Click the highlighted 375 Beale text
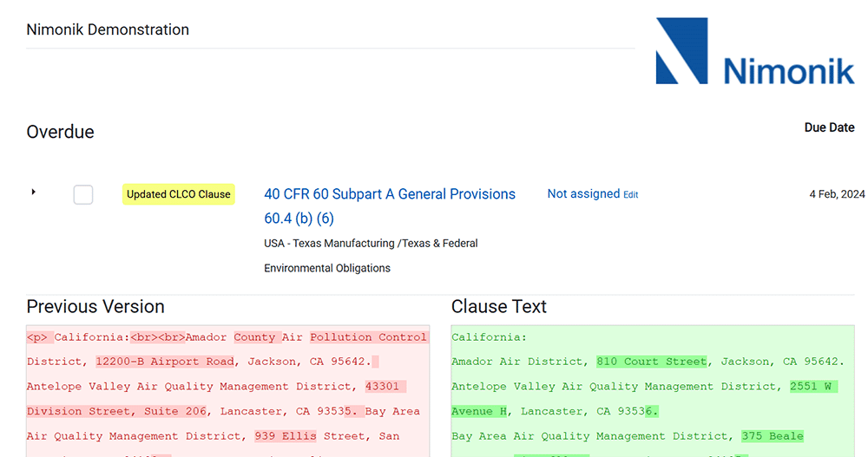The image size is (868, 457). pyautogui.click(x=773, y=436)
